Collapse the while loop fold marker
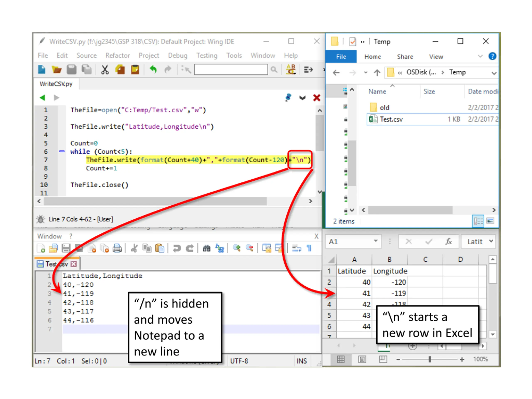The width and height of the screenshot is (532, 399). (62, 151)
